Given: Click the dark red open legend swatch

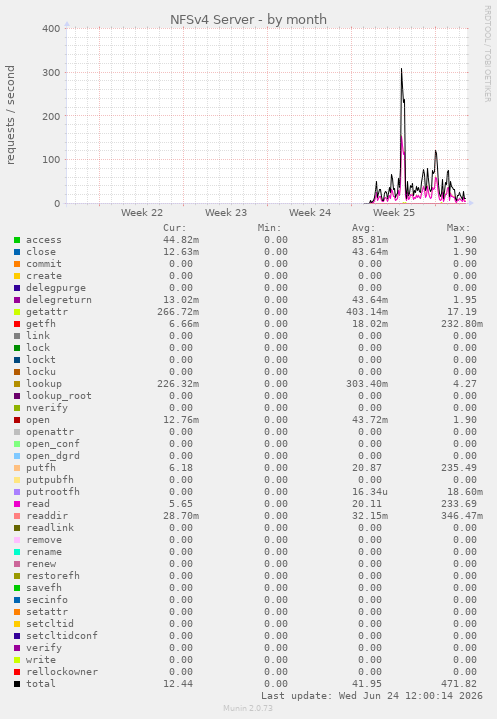Looking at the screenshot, I should 17,420.
